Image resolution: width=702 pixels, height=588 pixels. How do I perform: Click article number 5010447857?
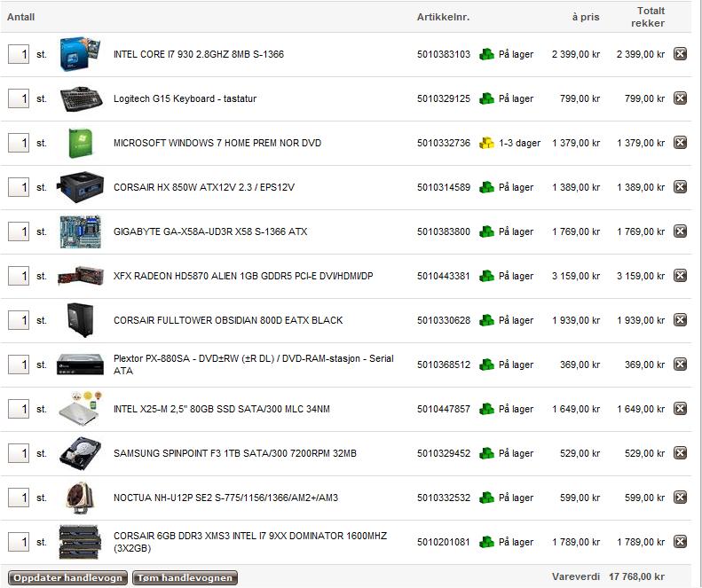click(444, 409)
